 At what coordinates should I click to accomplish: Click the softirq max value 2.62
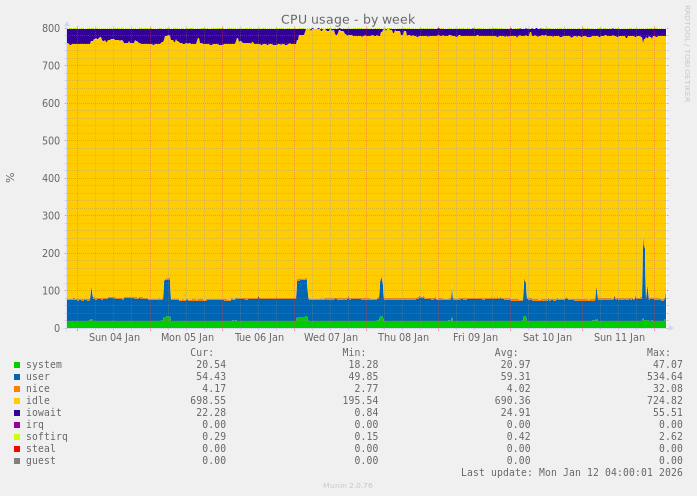[671, 437]
